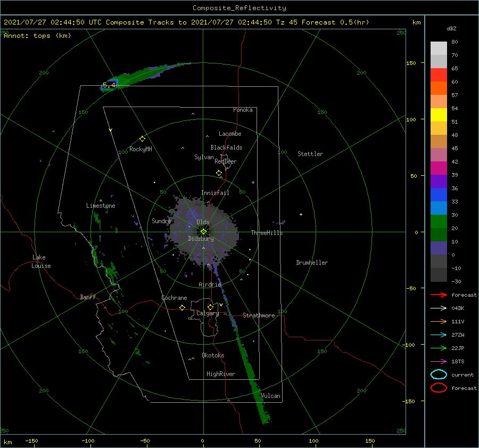
Task: Click the Annot: tops (km) text
Action: click(37, 36)
